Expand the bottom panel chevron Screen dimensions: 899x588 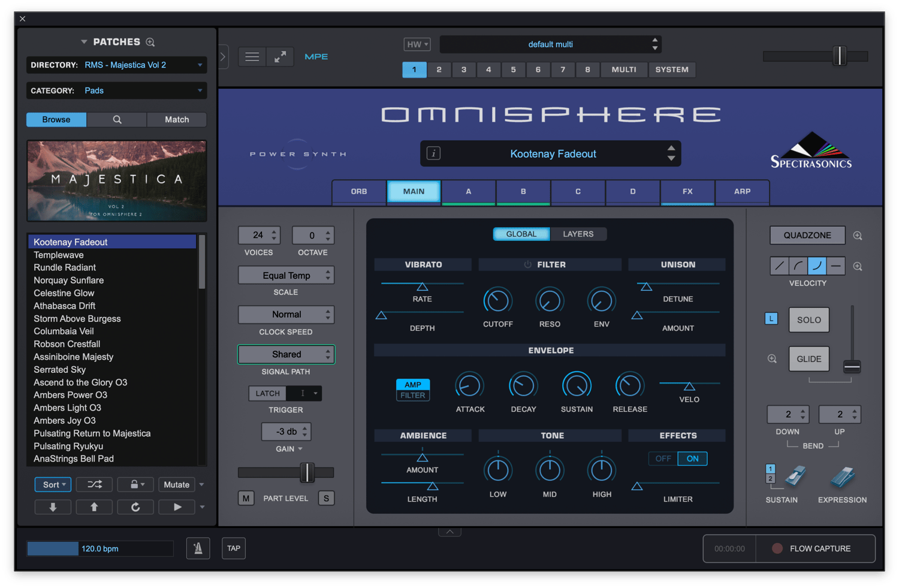pyautogui.click(x=450, y=532)
